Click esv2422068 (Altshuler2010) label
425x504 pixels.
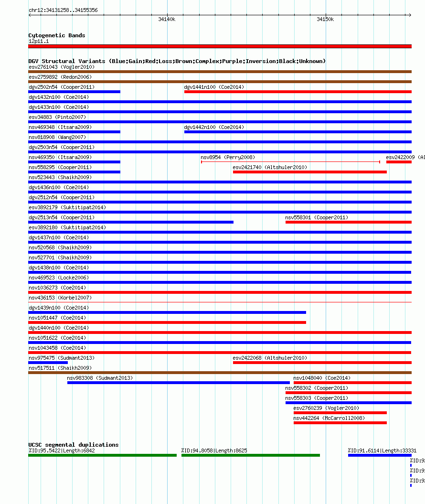point(270,358)
